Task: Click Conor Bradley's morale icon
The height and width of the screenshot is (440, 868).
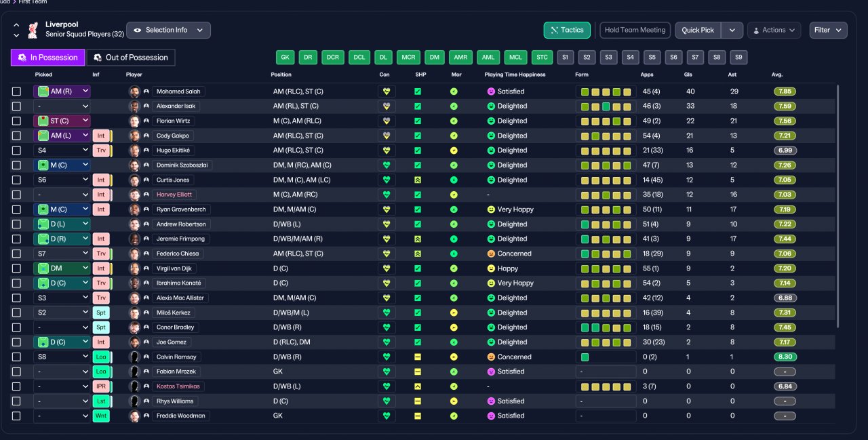Action: click(x=454, y=327)
